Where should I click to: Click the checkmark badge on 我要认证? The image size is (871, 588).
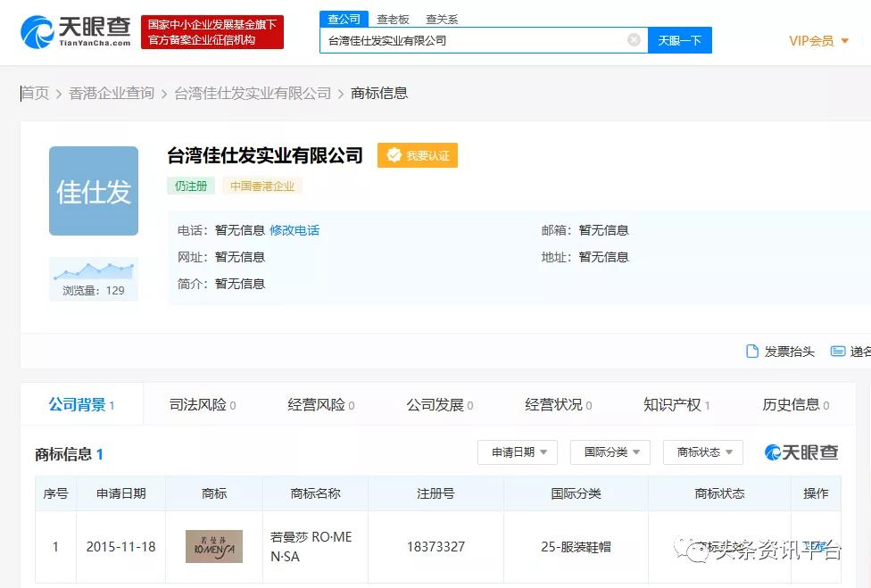(x=394, y=155)
